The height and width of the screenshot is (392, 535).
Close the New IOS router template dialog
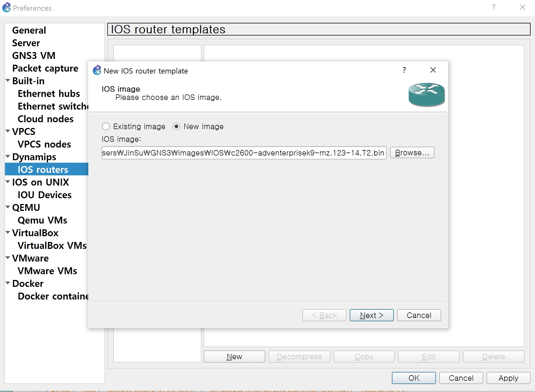433,70
